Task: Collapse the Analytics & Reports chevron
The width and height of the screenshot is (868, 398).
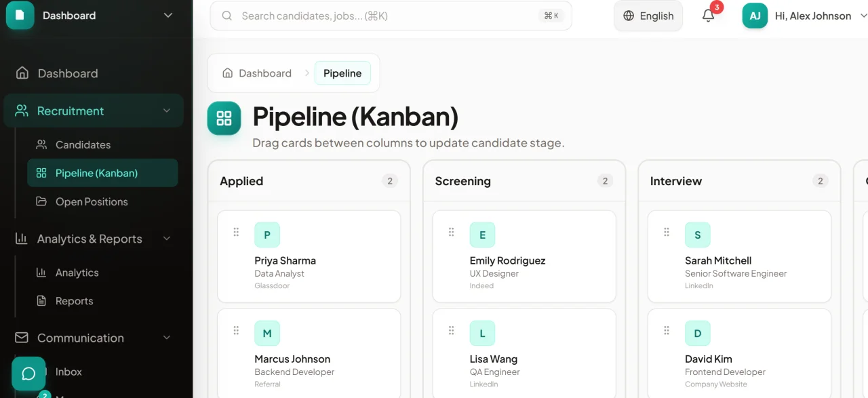Action: point(167,239)
